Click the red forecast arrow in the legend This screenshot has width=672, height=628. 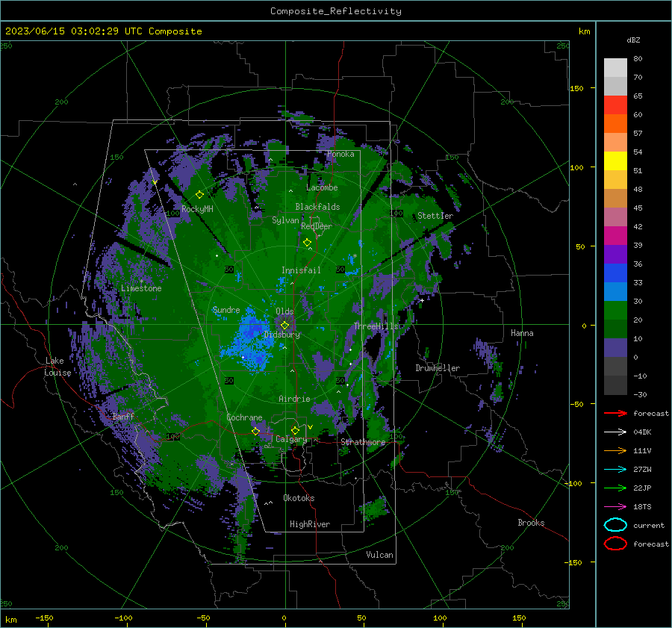coord(615,413)
